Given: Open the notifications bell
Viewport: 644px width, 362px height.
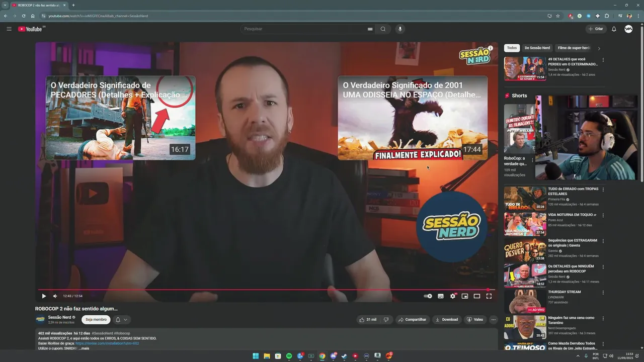Looking at the screenshot, I should (614, 29).
